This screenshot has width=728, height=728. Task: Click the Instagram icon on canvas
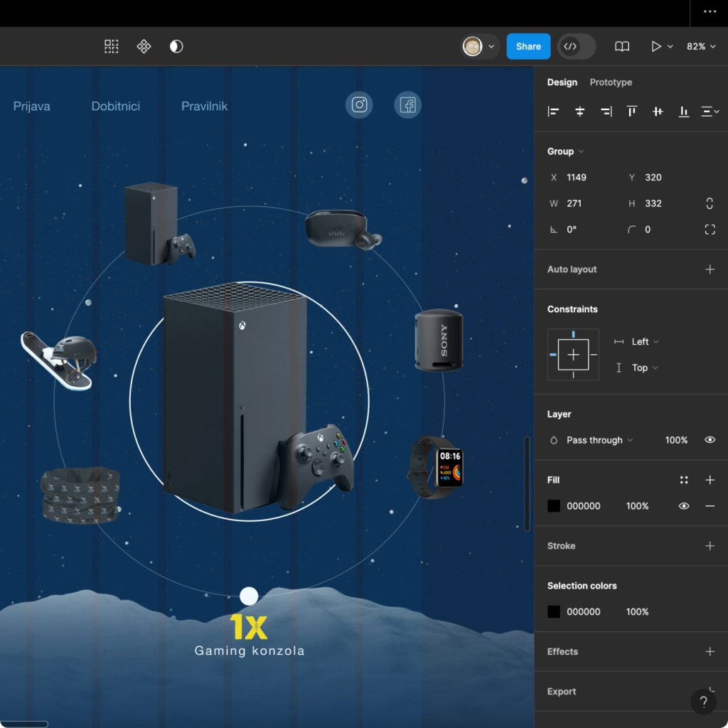(x=359, y=105)
